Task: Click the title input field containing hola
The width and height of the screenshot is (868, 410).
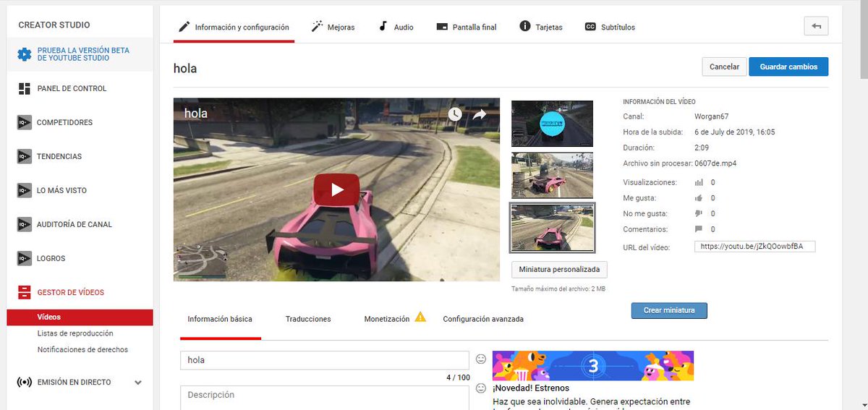Action: click(x=325, y=360)
